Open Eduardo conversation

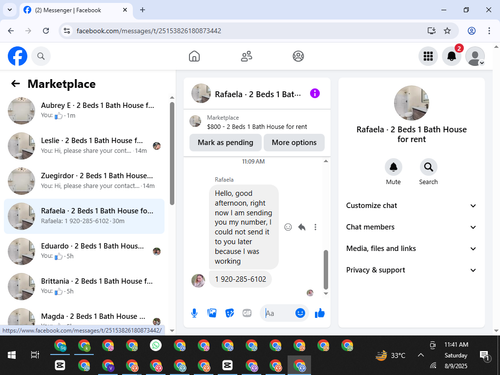tap(84, 251)
